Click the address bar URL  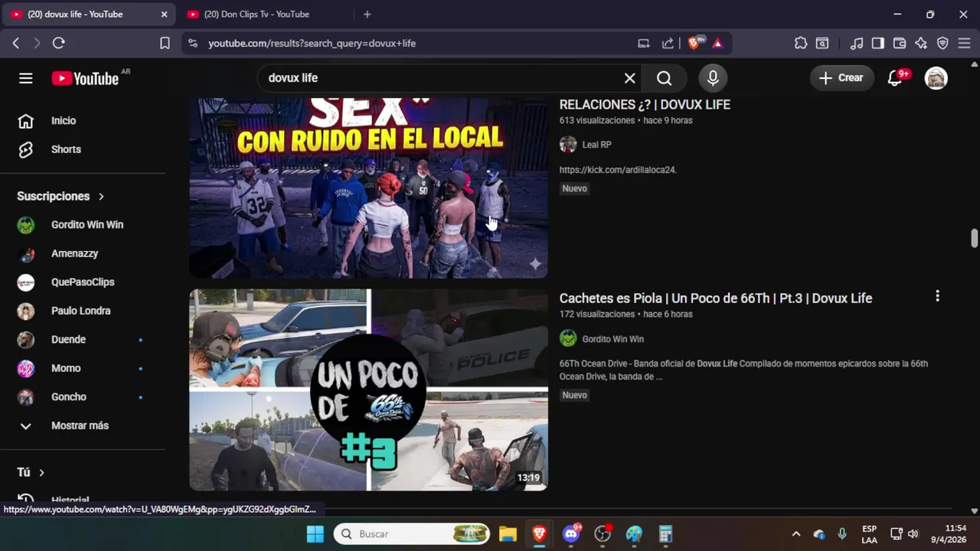pyautogui.click(x=312, y=44)
